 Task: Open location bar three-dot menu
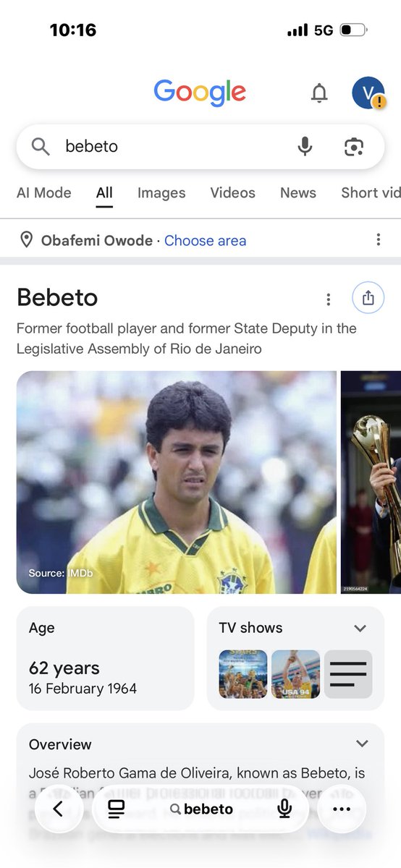tap(378, 240)
